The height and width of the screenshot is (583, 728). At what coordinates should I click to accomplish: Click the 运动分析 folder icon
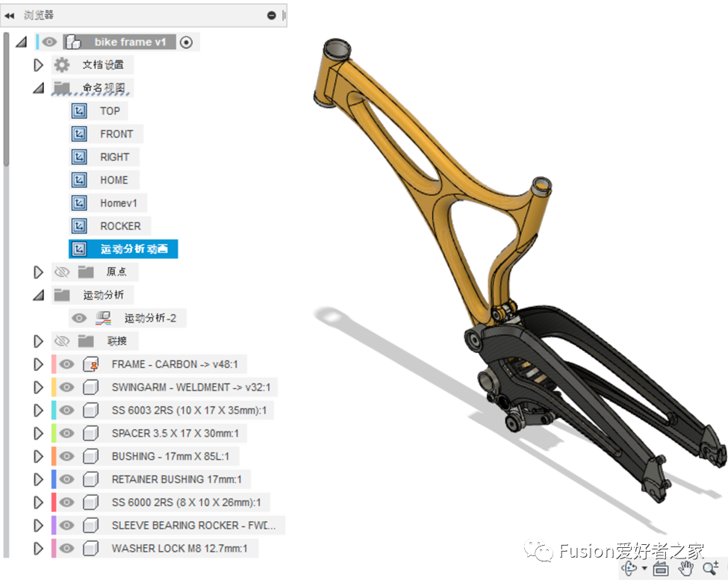coord(61,295)
